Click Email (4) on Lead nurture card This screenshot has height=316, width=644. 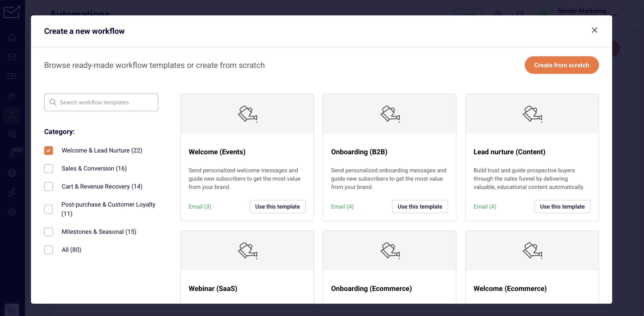[x=485, y=207]
